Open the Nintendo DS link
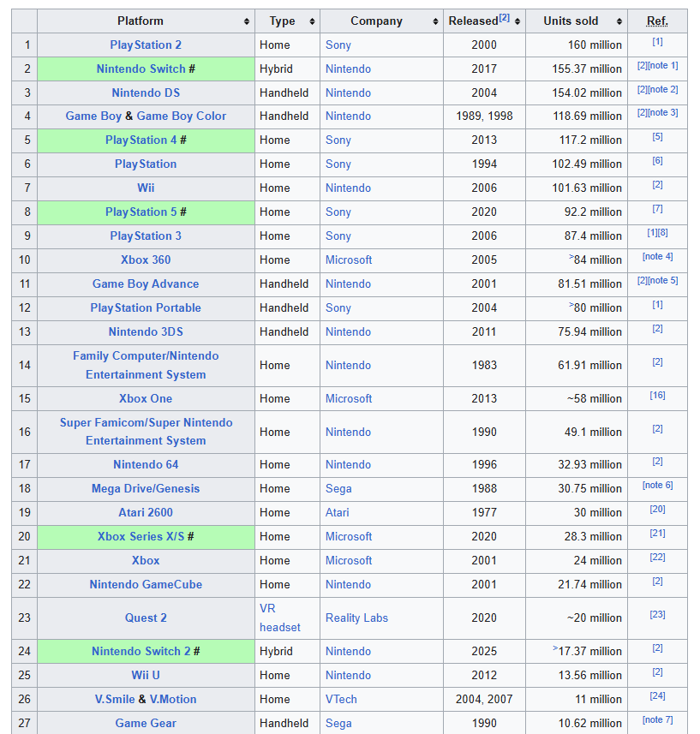Screen dimensions: 700x734 coord(146,92)
